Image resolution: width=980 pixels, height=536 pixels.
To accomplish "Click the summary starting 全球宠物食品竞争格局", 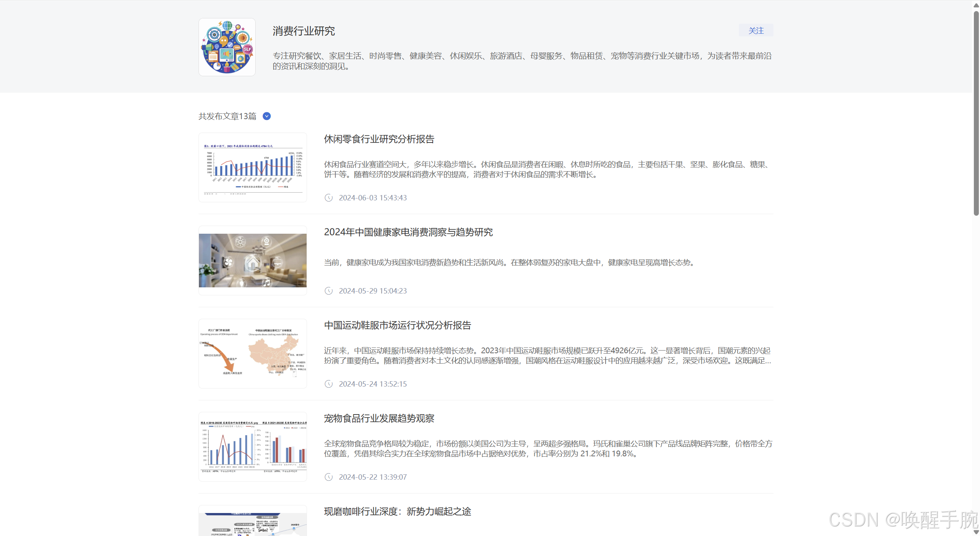I will 548,449.
